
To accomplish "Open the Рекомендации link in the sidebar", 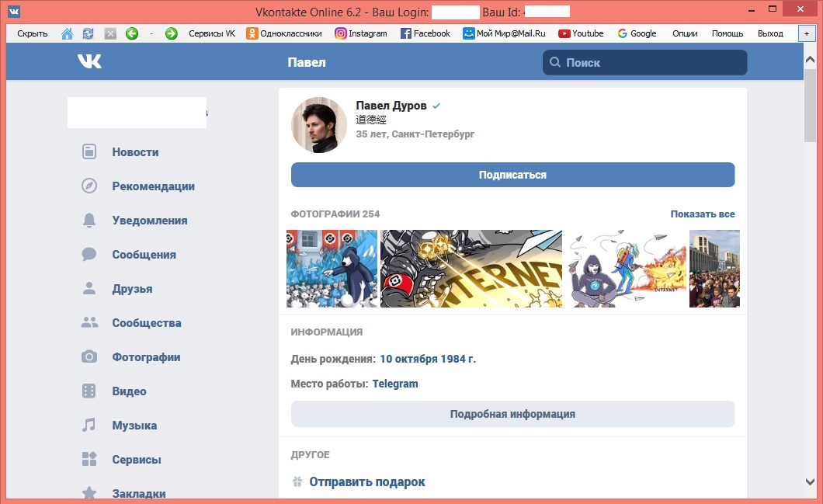I will click(x=153, y=186).
